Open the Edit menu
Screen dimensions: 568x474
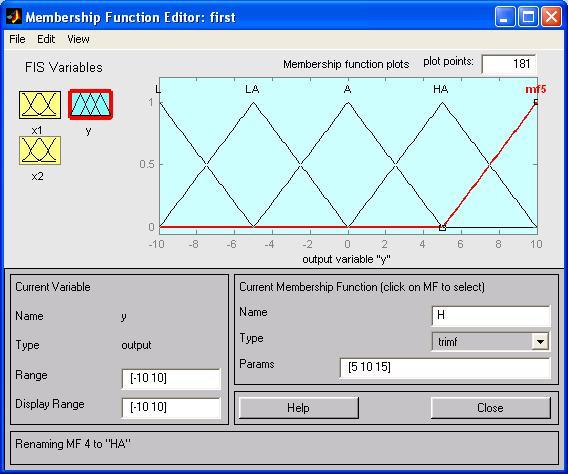(x=46, y=39)
